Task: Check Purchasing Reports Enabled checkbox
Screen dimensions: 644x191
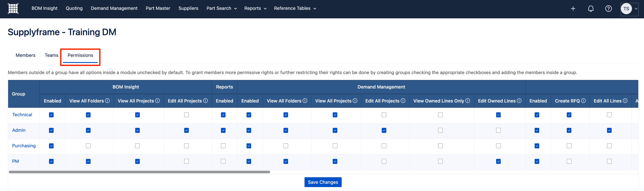Action: click(223, 146)
